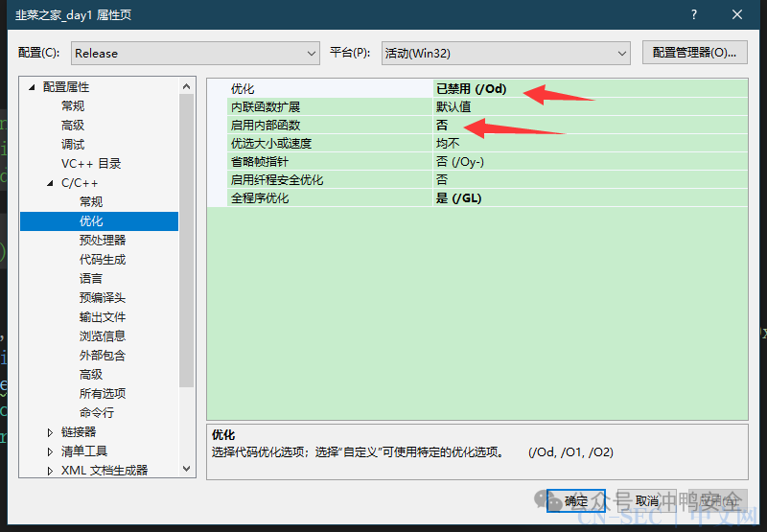Select the 语言 tree item
Image resolution: width=767 pixels, height=532 pixels.
click(91, 279)
